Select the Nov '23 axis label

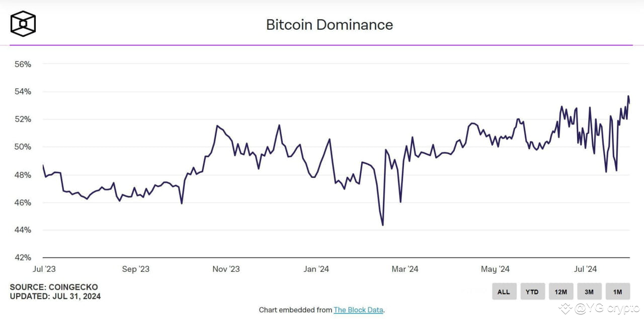(226, 269)
